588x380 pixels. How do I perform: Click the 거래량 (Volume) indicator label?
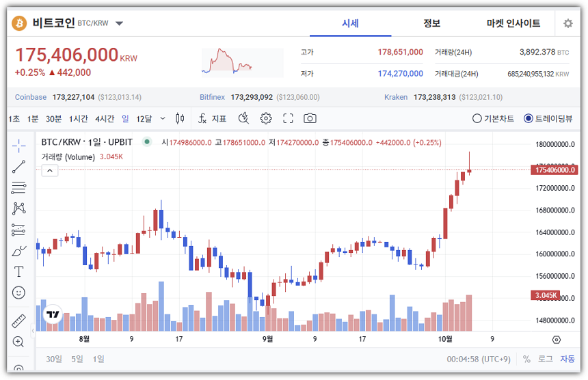[68, 157]
